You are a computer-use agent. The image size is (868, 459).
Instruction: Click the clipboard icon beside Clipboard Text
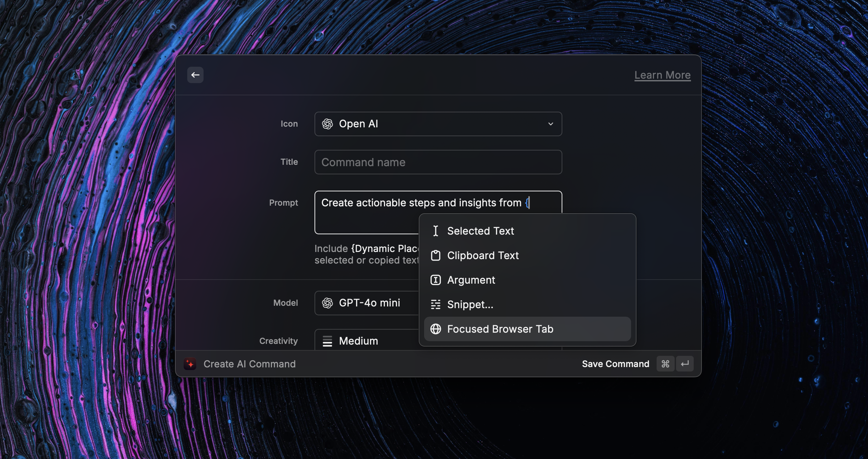[436, 256]
